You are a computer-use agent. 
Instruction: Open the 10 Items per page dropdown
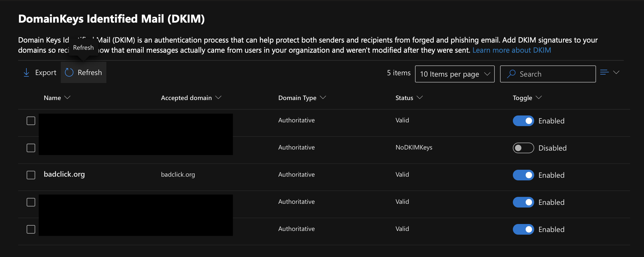454,74
